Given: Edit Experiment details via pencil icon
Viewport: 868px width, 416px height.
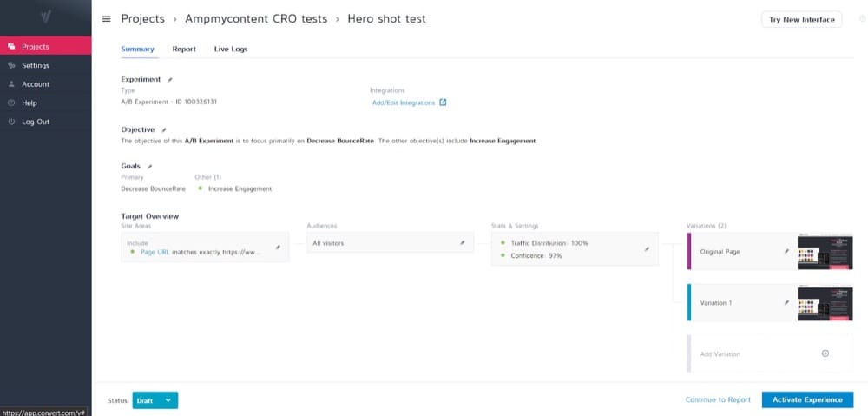Looking at the screenshot, I should coord(170,80).
